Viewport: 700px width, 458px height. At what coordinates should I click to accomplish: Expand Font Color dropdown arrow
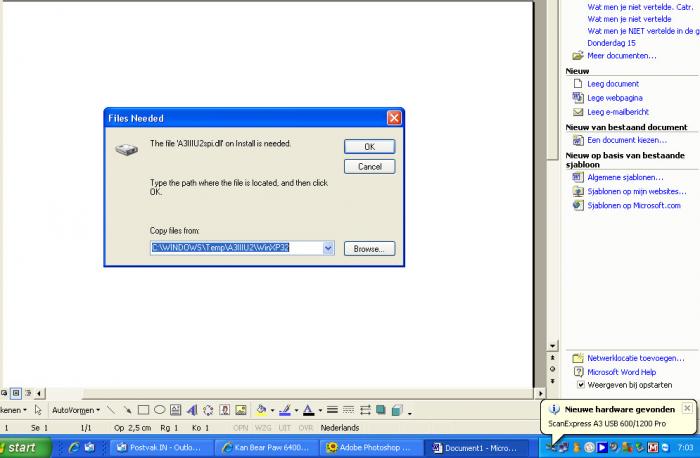(320, 410)
